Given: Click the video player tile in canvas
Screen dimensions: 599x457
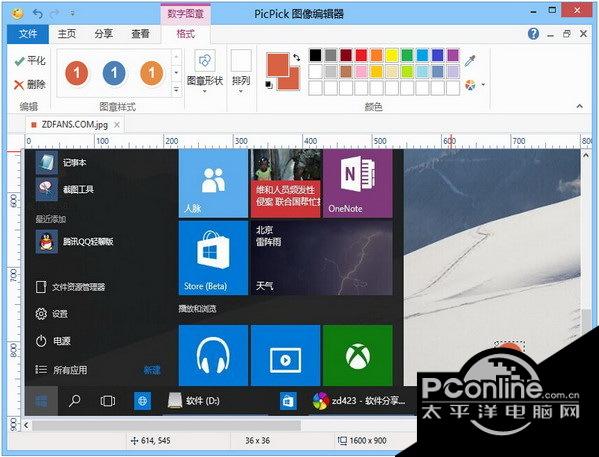Looking at the screenshot, I should pyautogui.click(x=285, y=355).
